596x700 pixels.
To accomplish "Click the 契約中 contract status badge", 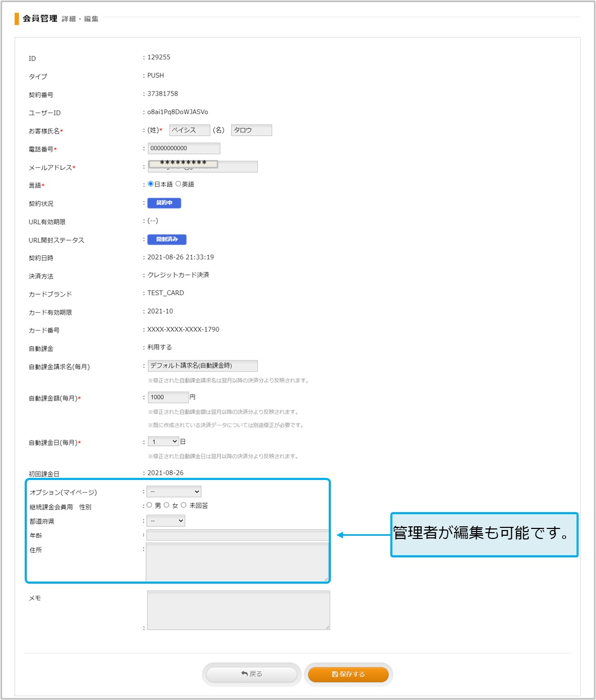I will tap(164, 203).
